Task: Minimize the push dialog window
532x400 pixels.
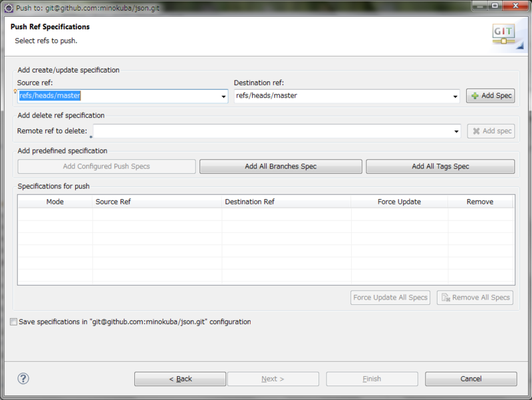Action: [479, 6]
